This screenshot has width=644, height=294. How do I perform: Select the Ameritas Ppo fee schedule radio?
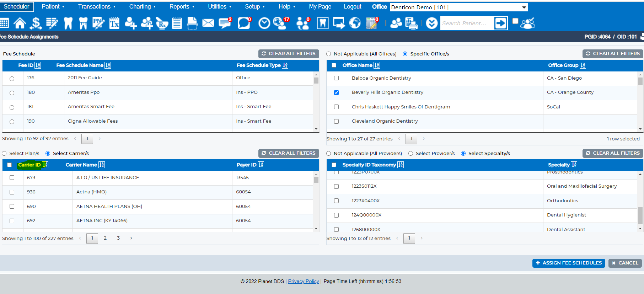[x=12, y=93]
